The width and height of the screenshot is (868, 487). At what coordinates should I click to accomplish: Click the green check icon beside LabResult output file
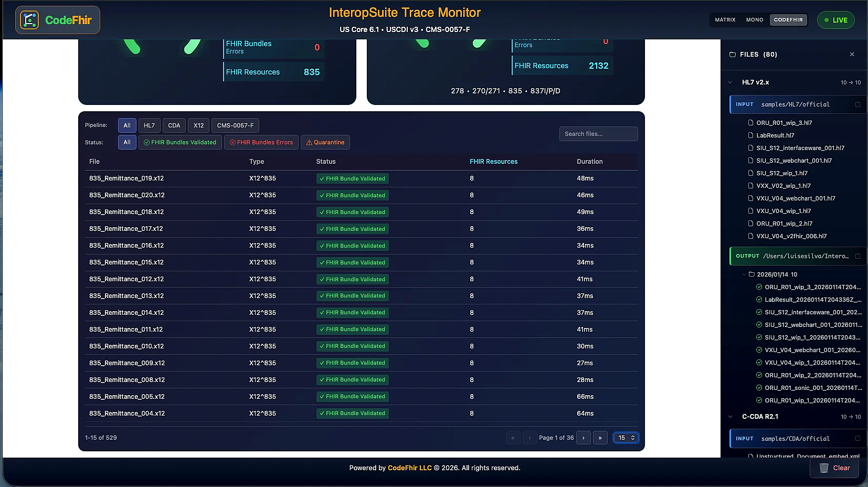click(x=759, y=299)
